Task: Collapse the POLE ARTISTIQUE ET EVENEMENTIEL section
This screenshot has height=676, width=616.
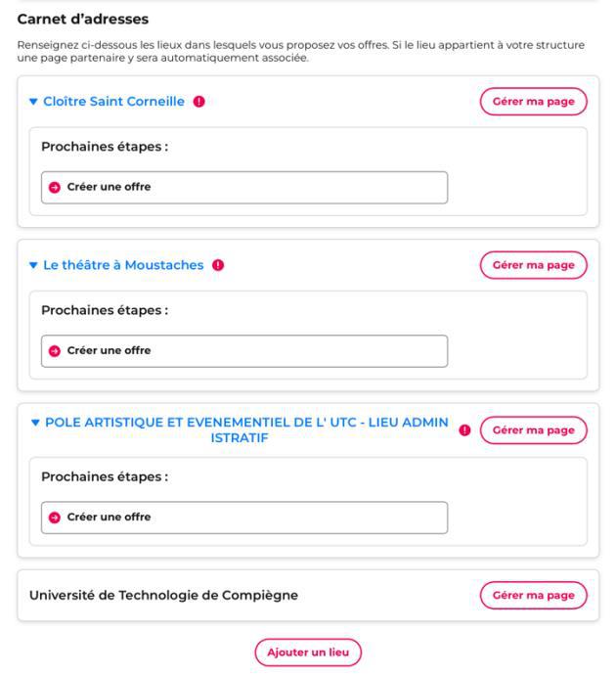Action: click(35, 423)
